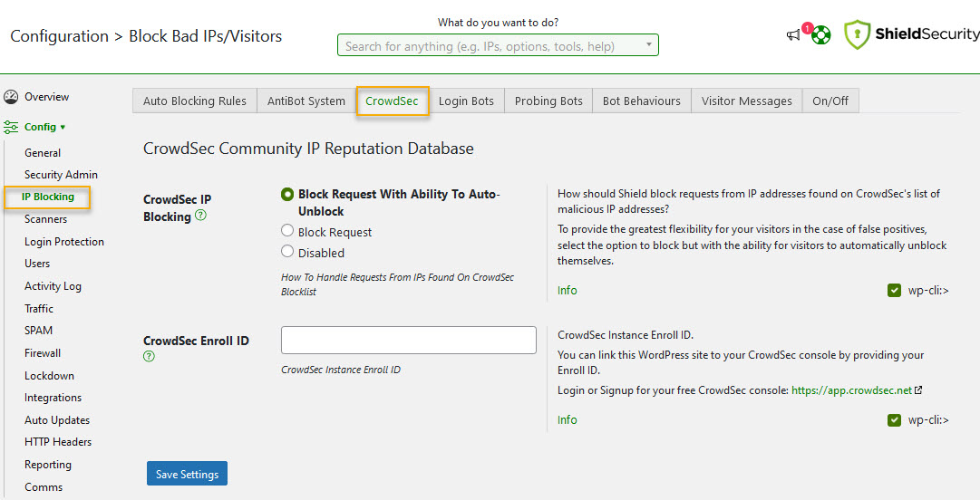Toggle wp-cli checkbox for CrowdSec Enroll ID
This screenshot has height=500, width=980.
coord(894,420)
